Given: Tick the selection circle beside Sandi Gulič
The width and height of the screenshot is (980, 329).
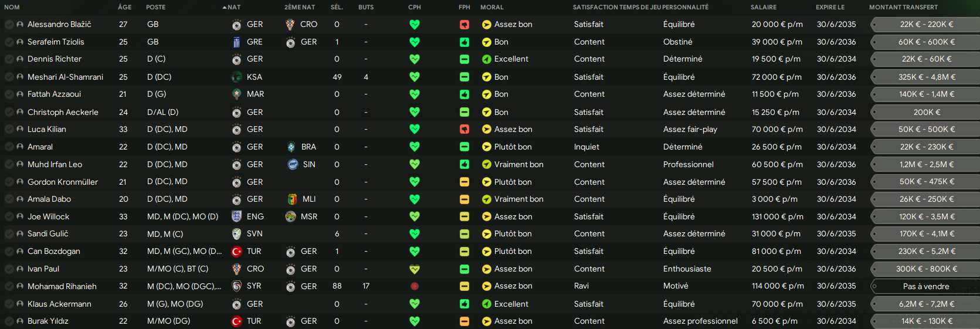Looking at the screenshot, I should (9, 234).
